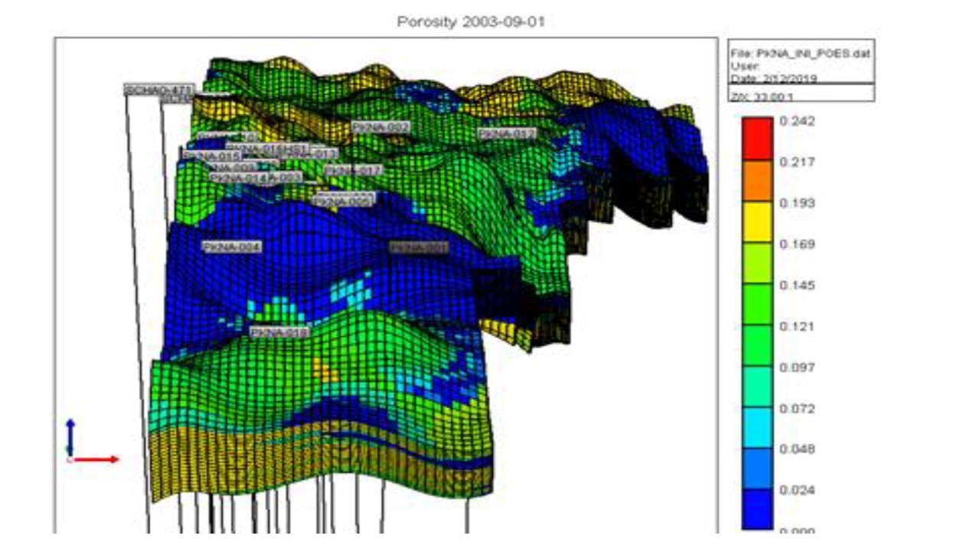Click the 'Porosity 2003-09-01' plot title
The image size is (980, 551).
[470, 22]
